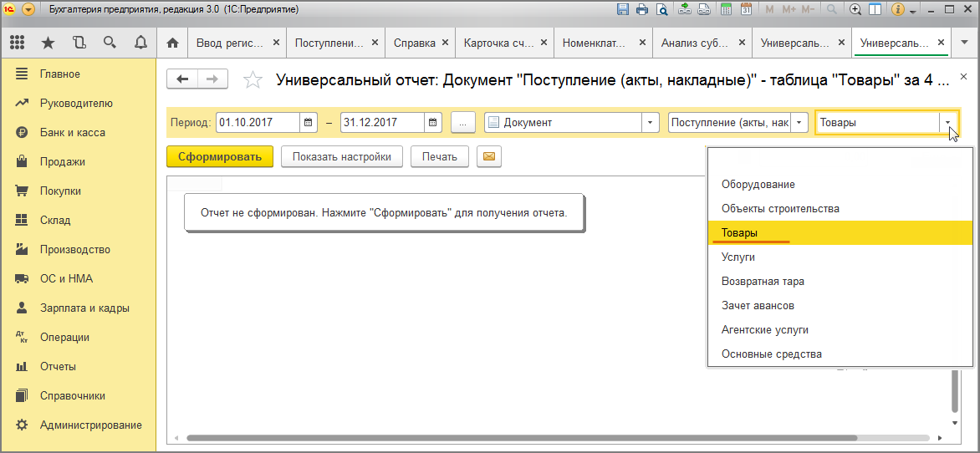This screenshot has height=453, width=980.
Task: Click the Печать button
Action: (439, 157)
